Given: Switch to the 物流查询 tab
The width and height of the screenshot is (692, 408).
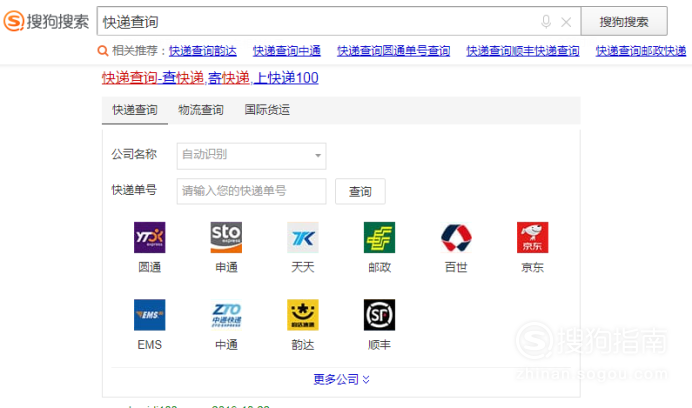Looking at the screenshot, I should click(200, 110).
